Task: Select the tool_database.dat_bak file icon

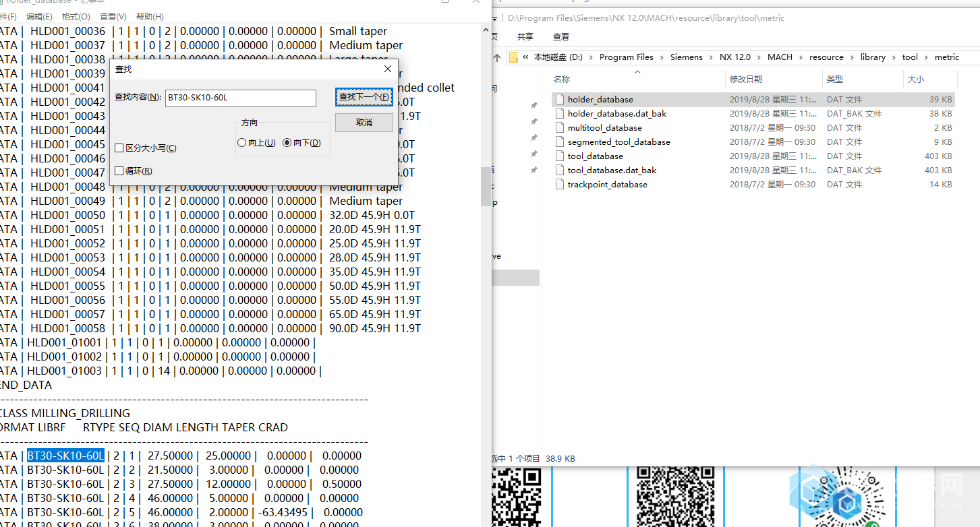Action: click(x=559, y=170)
